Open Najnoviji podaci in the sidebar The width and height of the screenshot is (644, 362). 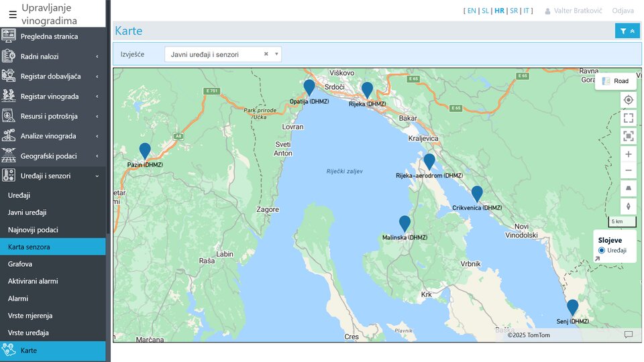pos(33,230)
